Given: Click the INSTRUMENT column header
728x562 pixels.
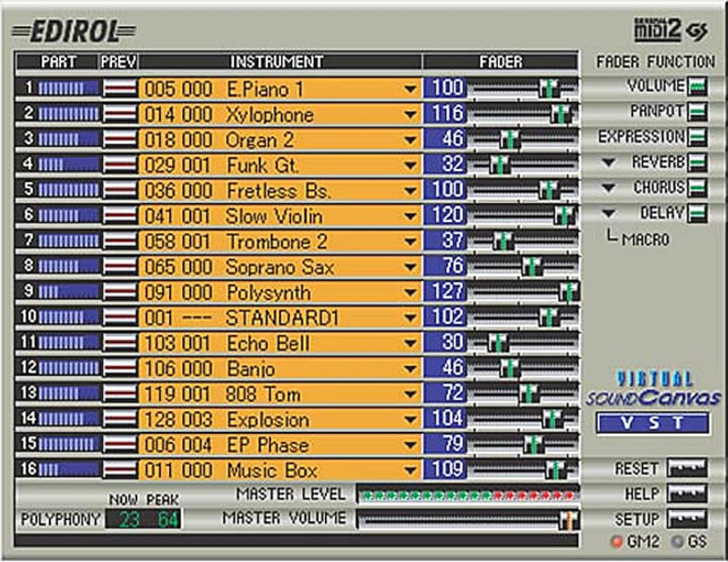Looking at the screenshot, I should pyautogui.click(x=277, y=62).
